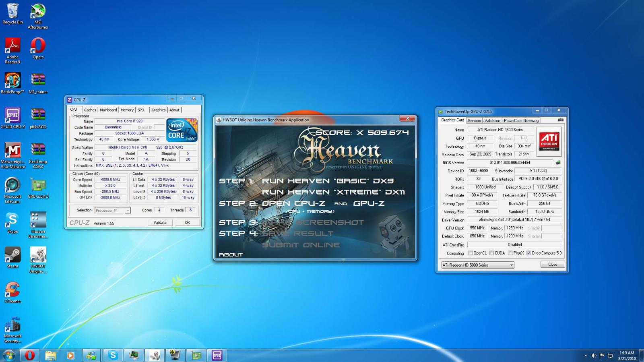The image size is (644, 362).
Task: Run Heaven "Xtreme" DX11 step
Action: (333, 192)
